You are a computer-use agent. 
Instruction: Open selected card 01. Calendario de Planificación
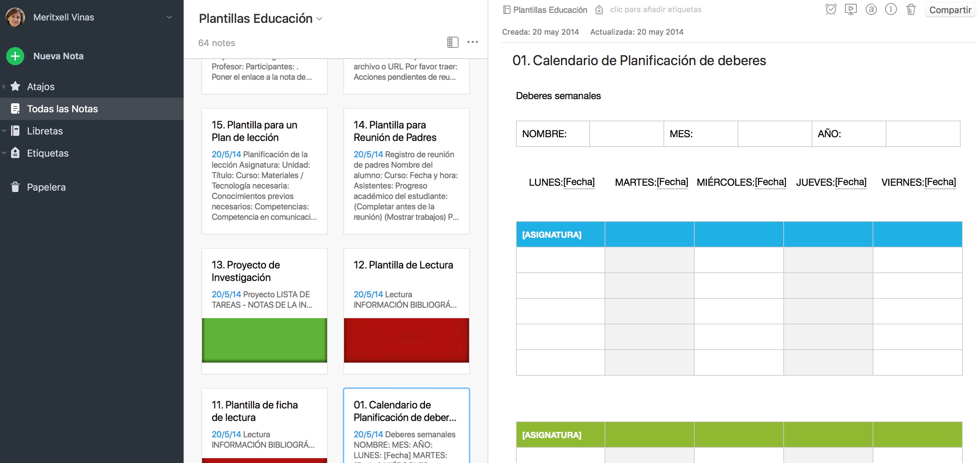406,426
